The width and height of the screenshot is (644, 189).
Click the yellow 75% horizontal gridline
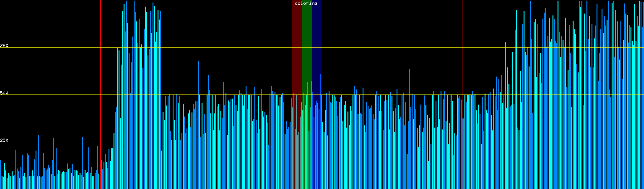(x=220, y=48)
